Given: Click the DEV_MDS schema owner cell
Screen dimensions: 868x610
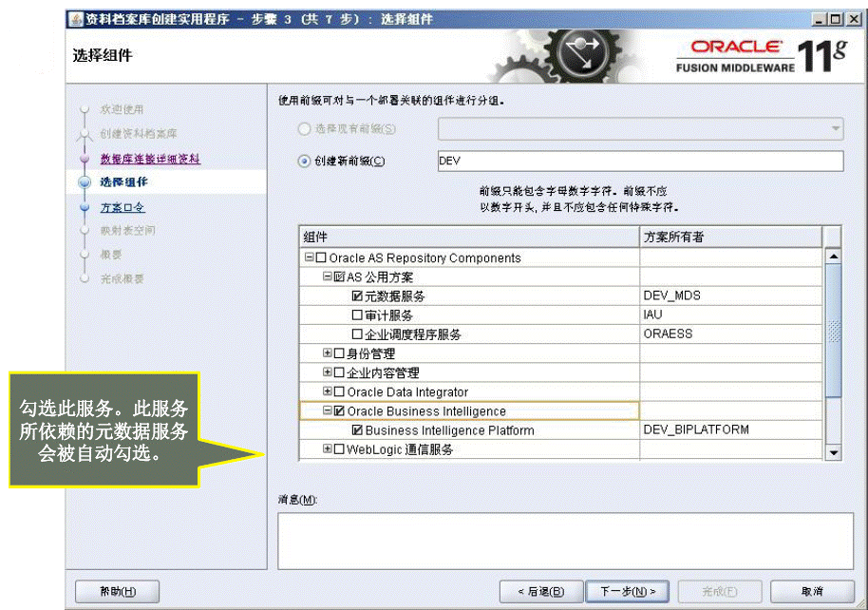Looking at the screenshot, I should (x=730, y=295).
